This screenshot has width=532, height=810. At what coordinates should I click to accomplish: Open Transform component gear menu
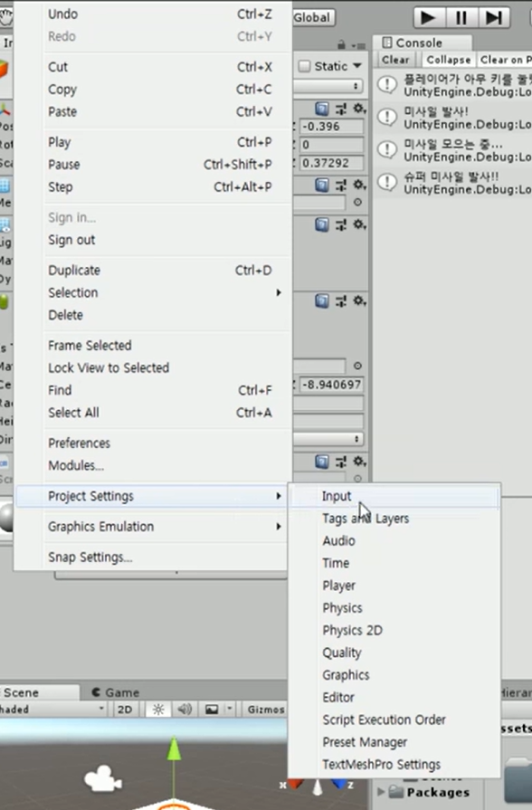(359, 109)
